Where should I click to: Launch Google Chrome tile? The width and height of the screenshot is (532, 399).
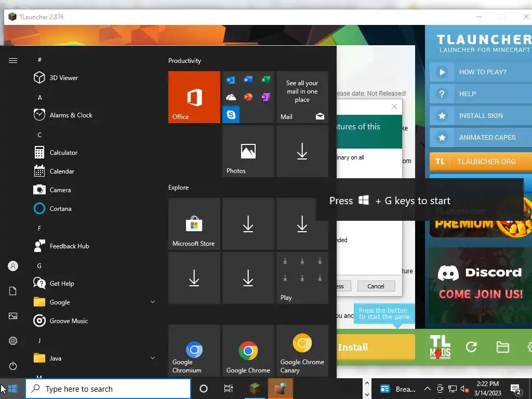pyautogui.click(x=248, y=351)
